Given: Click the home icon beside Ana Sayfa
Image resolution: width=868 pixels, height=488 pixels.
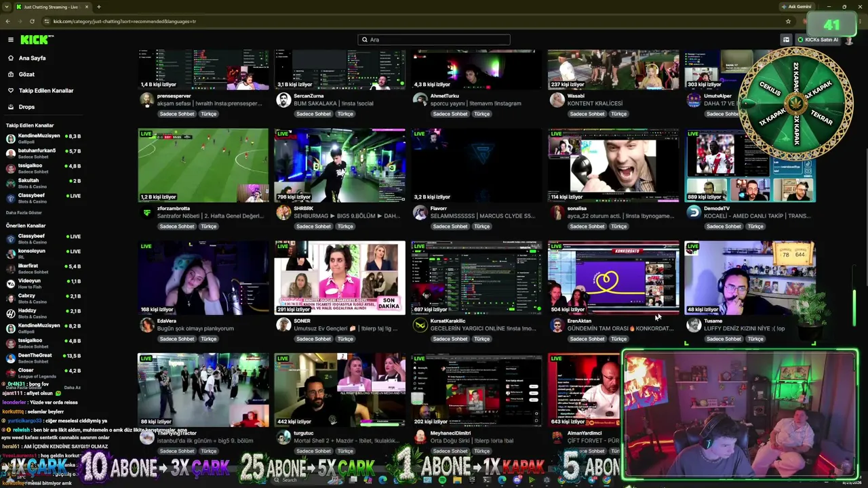Looking at the screenshot, I should click(x=11, y=58).
